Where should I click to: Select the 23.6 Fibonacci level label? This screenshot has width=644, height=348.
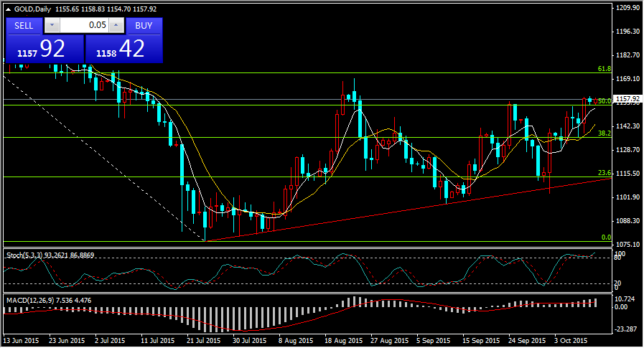604,173
